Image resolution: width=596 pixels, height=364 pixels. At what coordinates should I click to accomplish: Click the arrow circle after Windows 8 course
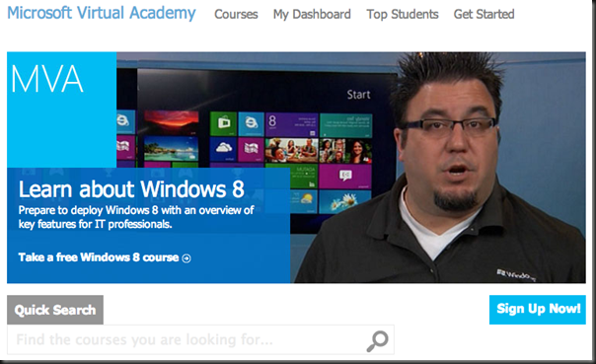(186, 258)
